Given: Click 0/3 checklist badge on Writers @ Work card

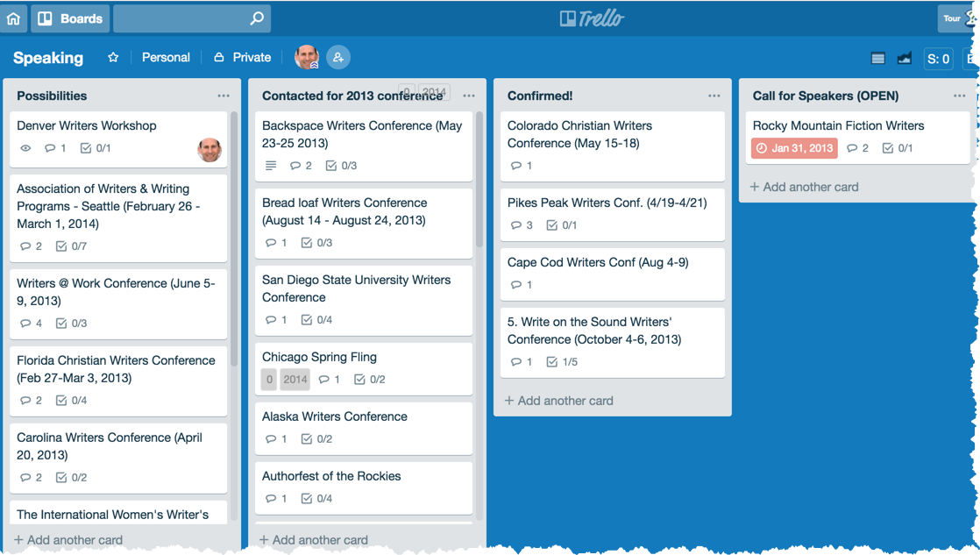Looking at the screenshot, I should pos(71,324).
